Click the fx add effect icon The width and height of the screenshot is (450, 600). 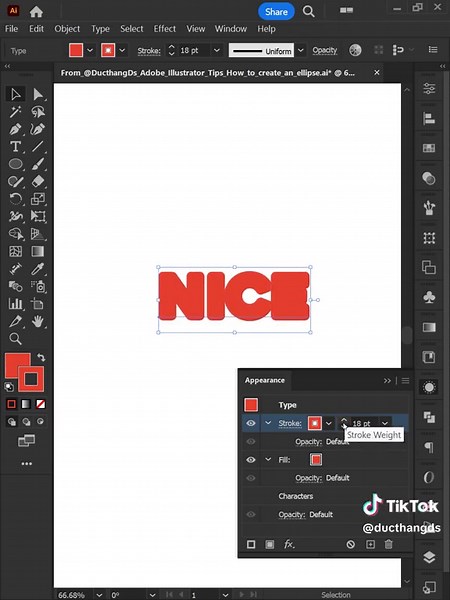click(x=289, y=544)
